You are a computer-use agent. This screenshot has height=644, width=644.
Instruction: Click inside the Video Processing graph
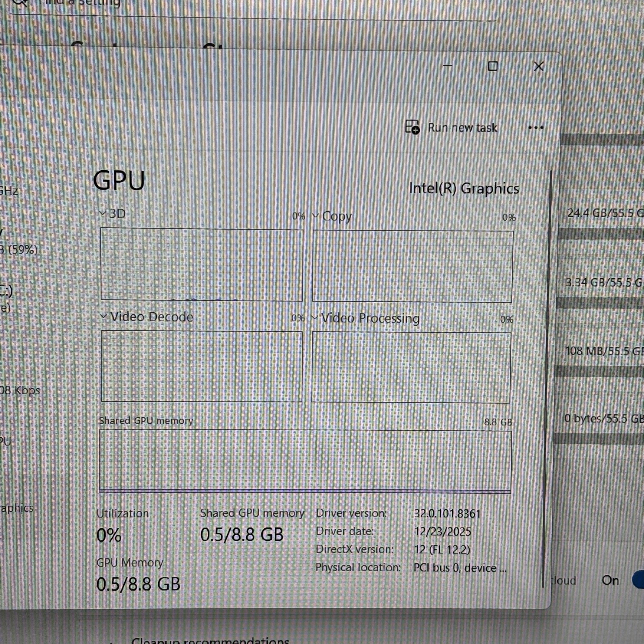[411, 368]
